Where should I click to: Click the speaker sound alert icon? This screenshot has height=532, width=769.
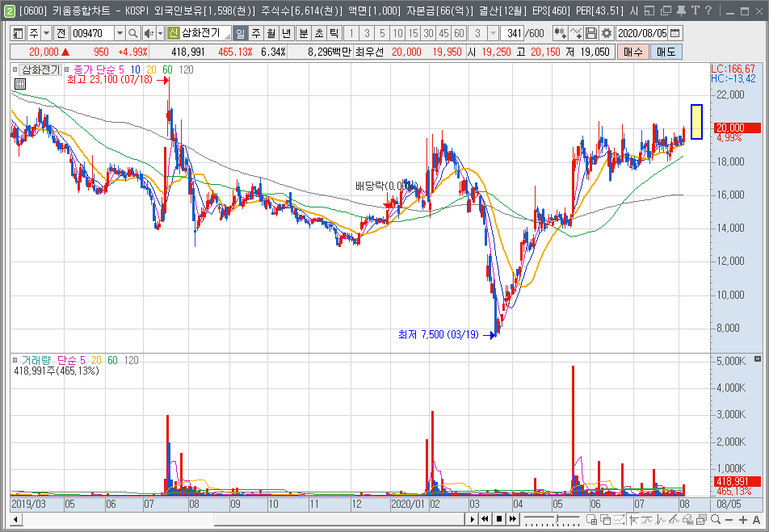149,33
